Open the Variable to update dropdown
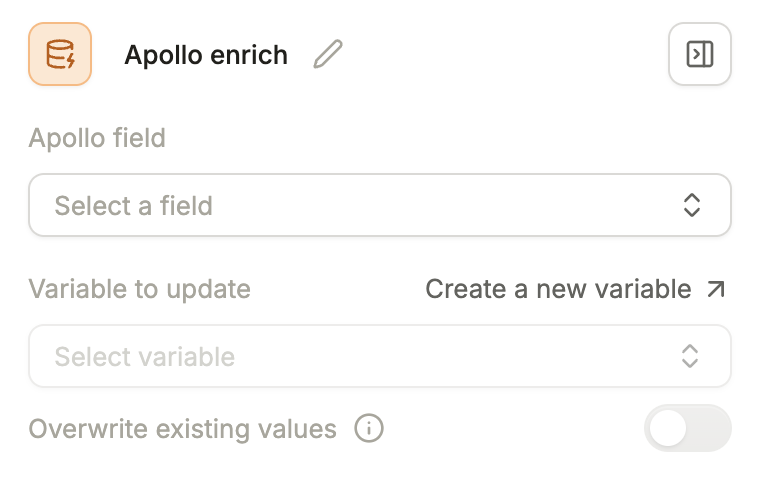 [x=380, y=356]
